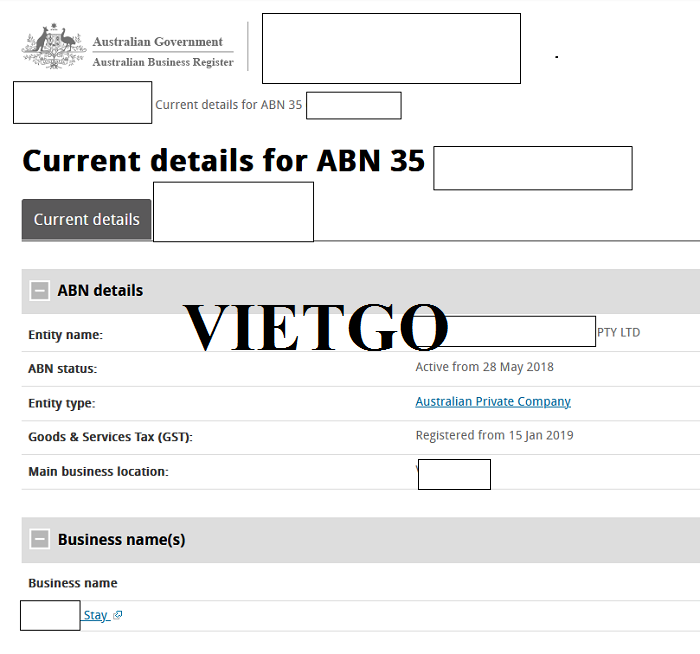700x654 pixels.
Task: Click the Business name(s) section title
Action: (x=121, y=540)
